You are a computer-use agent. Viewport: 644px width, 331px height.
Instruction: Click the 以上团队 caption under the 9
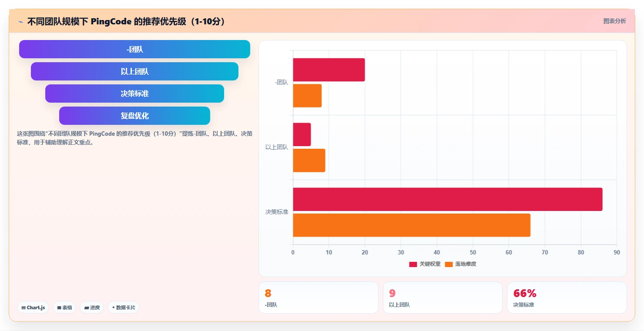click(399, 305)
